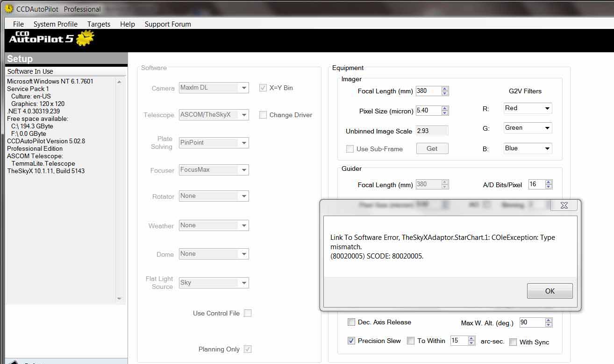The image size is (614, 364).
Task: Click the AutoPilot 5 gear logo
Action: coord(85,38)
